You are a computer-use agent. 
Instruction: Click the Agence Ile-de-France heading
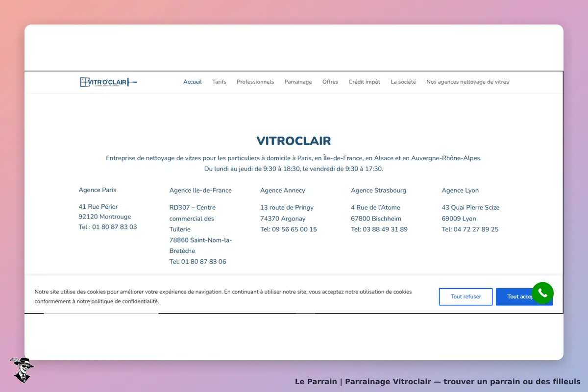pos(200,191)
